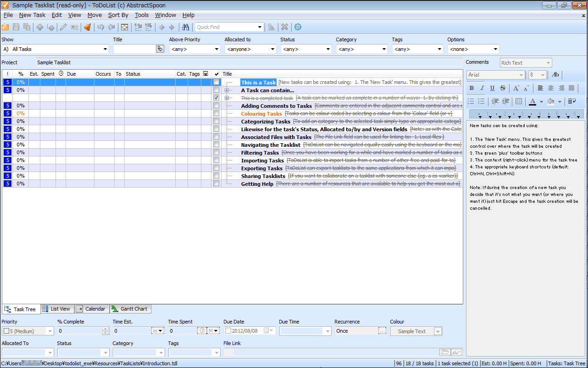The width and height of the screenshot is (588, 368).
Task: Click the Recurrence browse '...' button
Action: click(382, 331)
